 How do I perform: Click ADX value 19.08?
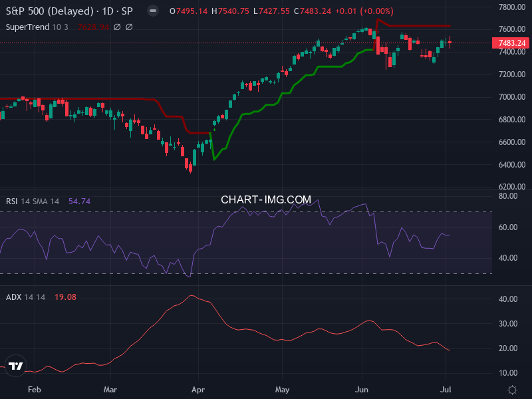(65, 297)
